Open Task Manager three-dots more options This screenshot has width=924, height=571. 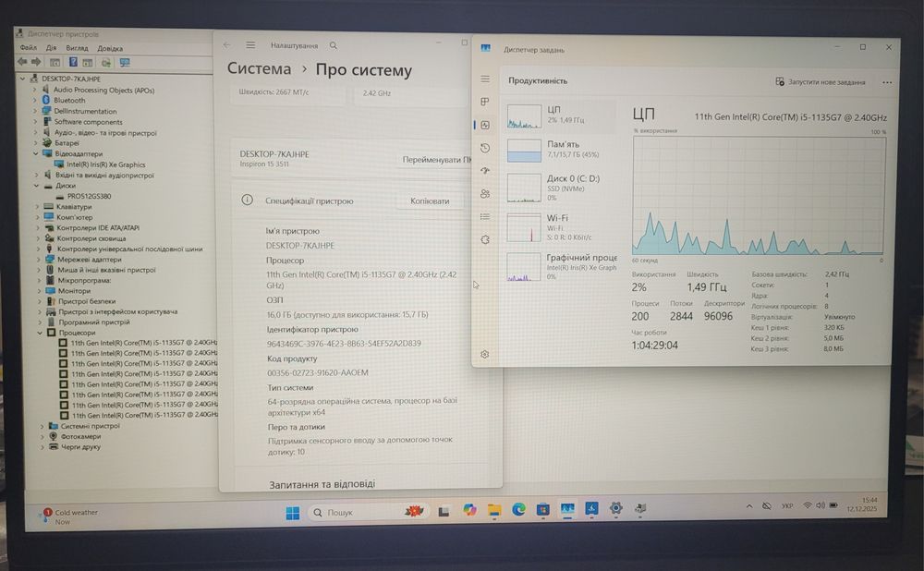pos(887,82)
